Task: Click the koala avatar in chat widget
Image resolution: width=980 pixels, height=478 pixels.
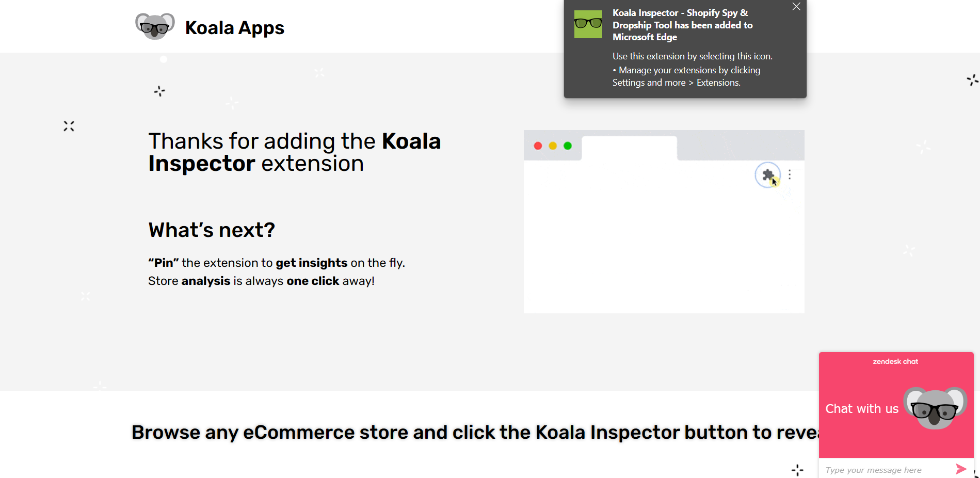Action: tap(935, 408)
